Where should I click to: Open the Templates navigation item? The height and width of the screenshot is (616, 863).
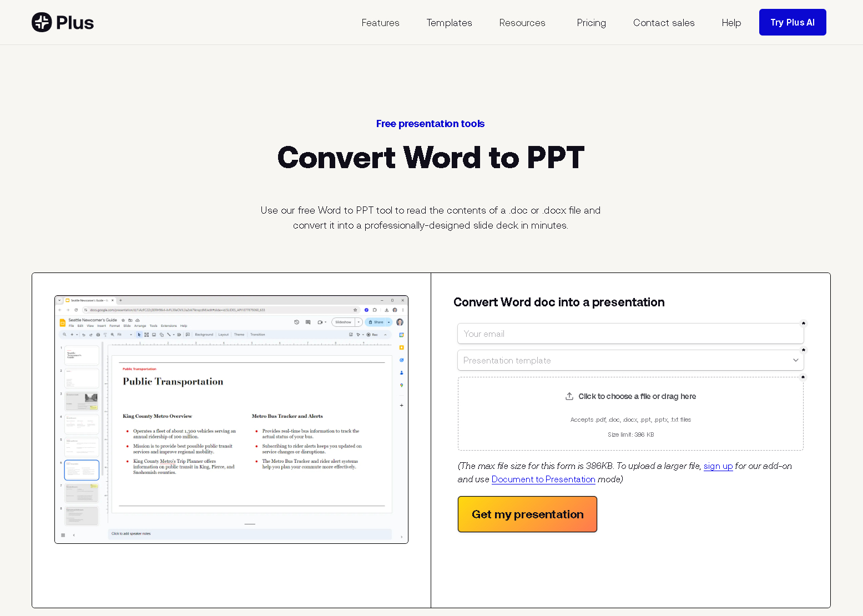[449, 23]
